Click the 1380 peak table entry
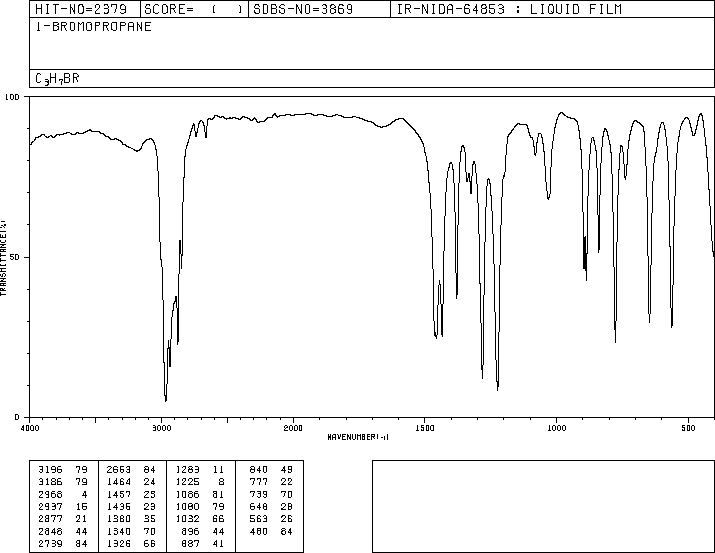The height and width of the screenshot is (553, 715). (x=131, y=519)
